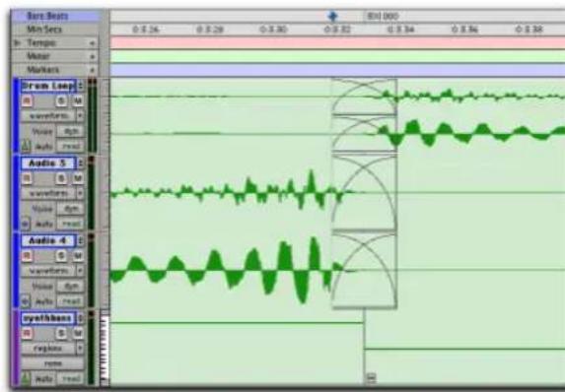Open Audio 5 voice dyn selector
The image size is (565, 392).
(x=71, y=209)
